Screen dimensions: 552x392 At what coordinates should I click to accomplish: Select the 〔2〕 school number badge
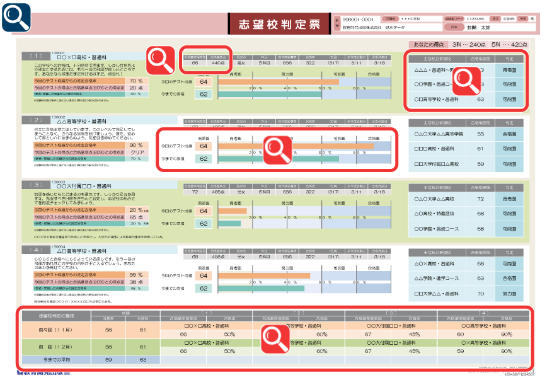click(x=37, y=119)
